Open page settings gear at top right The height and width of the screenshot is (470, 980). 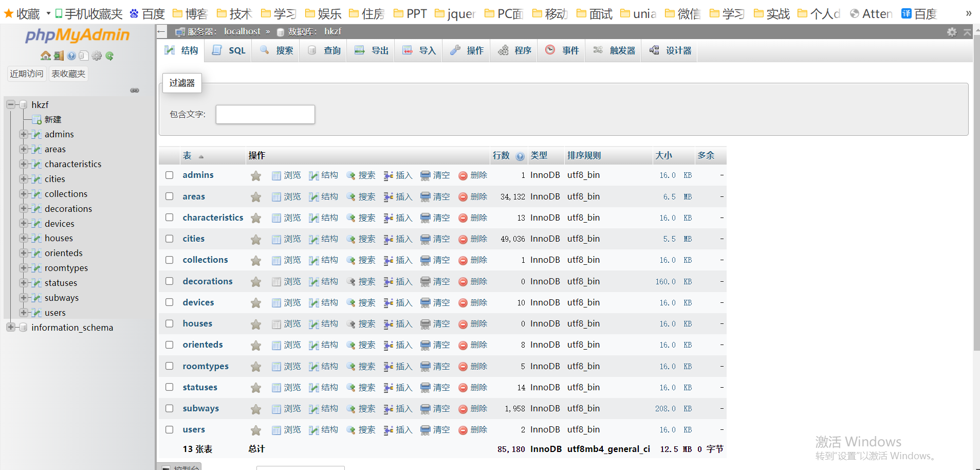click(952, 32)
